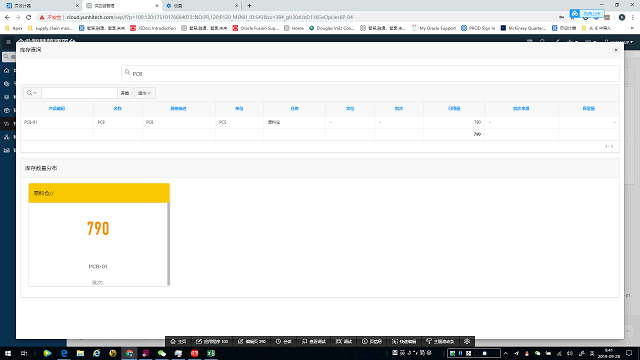Toggle the hamburger navigation menu icon

tap(8, 42)
